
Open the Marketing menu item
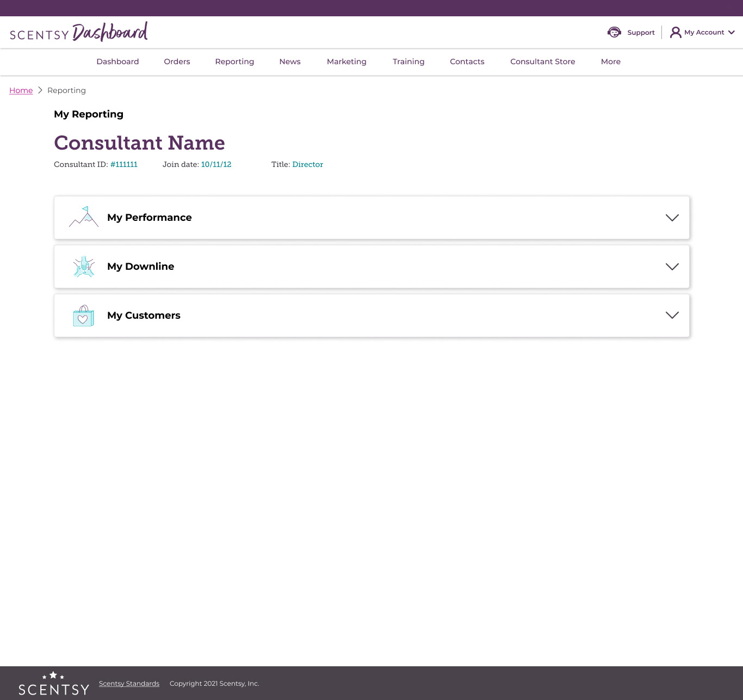[x=346, y=61]
